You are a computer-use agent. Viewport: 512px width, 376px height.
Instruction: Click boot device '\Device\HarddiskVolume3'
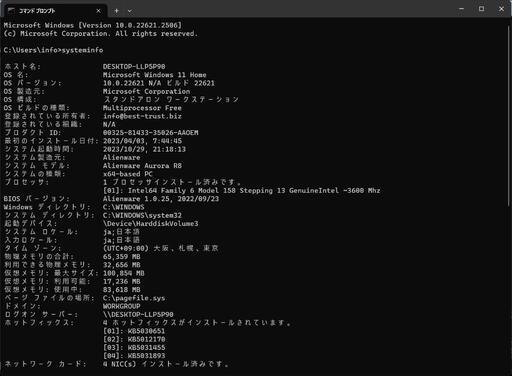coord(151,224)
